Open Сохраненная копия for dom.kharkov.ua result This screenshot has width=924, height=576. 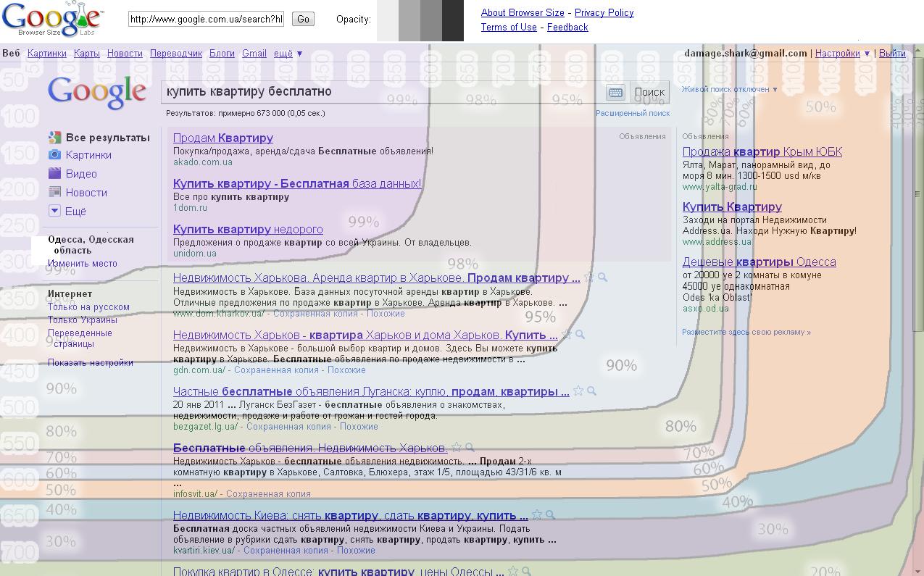pos(315,314)
